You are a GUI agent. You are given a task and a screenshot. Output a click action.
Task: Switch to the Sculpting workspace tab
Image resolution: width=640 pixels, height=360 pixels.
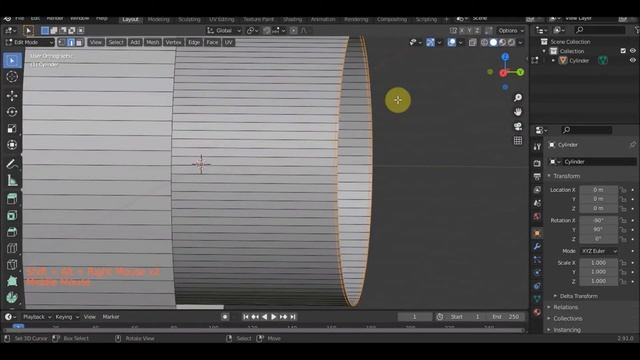pyautogui.click(x=189, y=19)
